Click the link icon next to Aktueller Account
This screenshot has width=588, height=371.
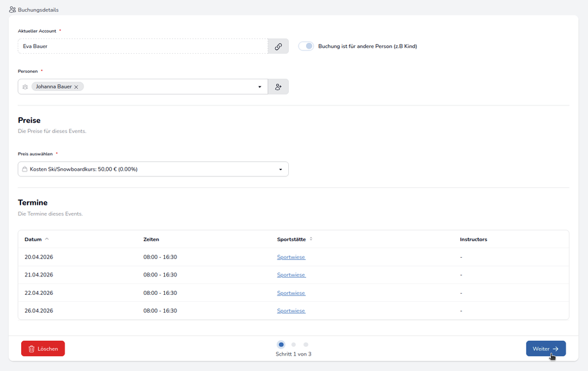tap(278, 47)
